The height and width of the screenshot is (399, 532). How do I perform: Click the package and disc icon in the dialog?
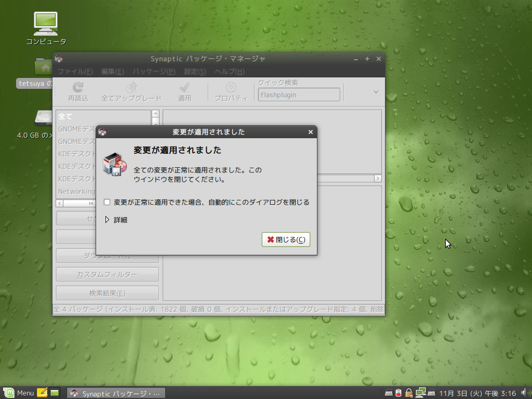click(x=115, y=164)
